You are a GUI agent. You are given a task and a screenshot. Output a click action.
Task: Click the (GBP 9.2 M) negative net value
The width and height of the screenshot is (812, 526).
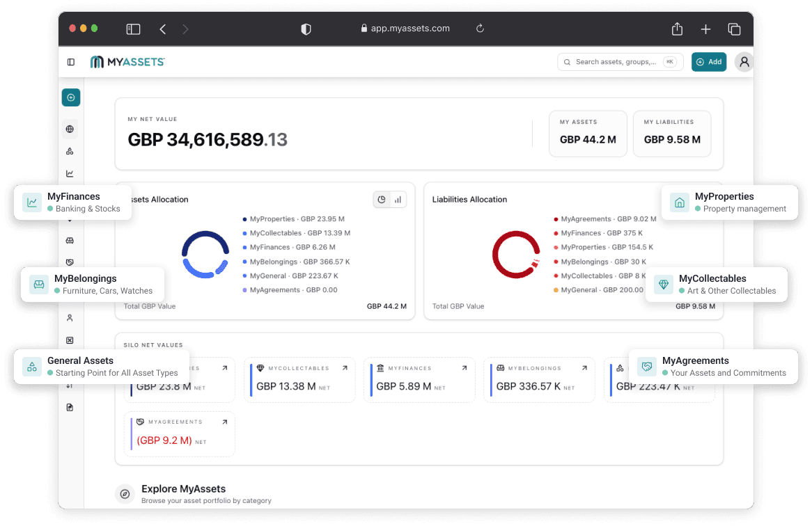pyautogui.click(x=164, y=440)
